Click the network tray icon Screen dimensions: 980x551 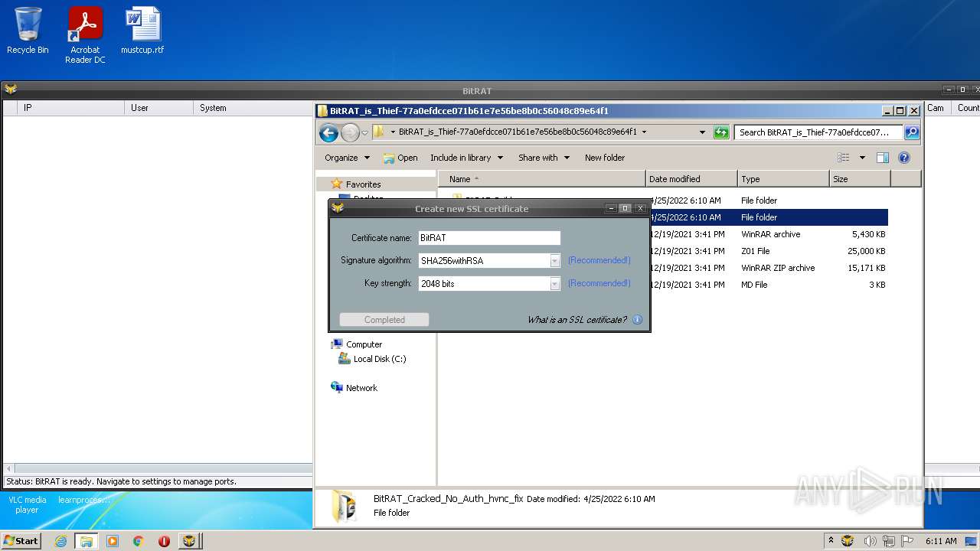tap(889, 541)
